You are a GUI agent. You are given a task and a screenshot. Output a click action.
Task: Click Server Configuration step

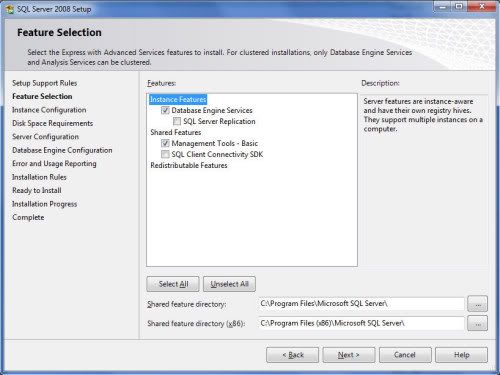[46, 137]
